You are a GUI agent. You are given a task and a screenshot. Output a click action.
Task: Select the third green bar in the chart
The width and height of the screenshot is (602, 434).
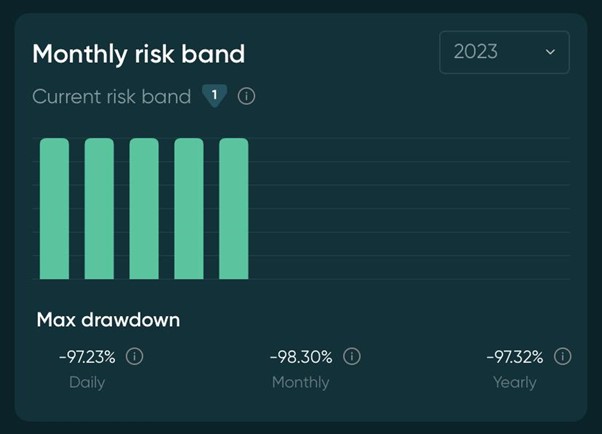[x=144, y=208]
